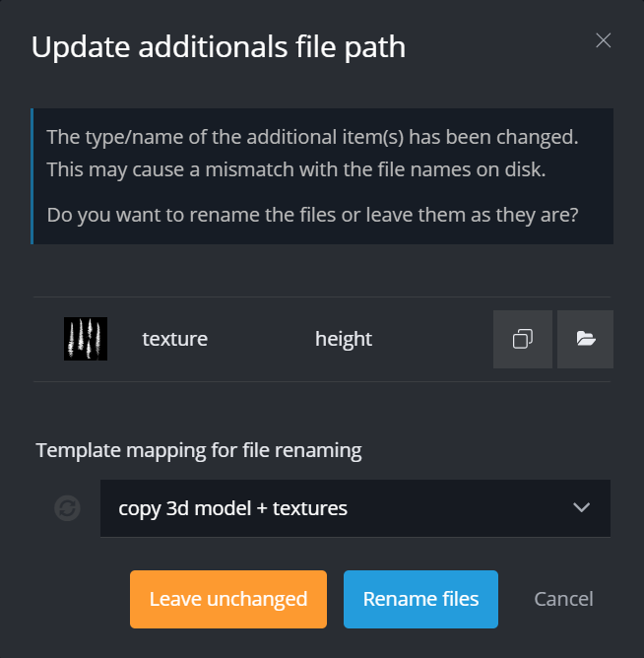Select the 'texture' type label
644x658 pixels.
tap(175, 339)
